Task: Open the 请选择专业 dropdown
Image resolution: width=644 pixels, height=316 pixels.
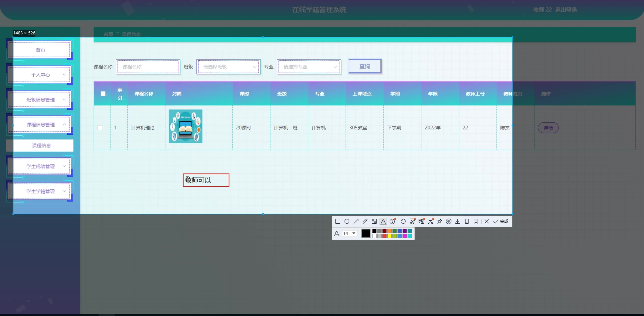Action: tap(309, 67)
